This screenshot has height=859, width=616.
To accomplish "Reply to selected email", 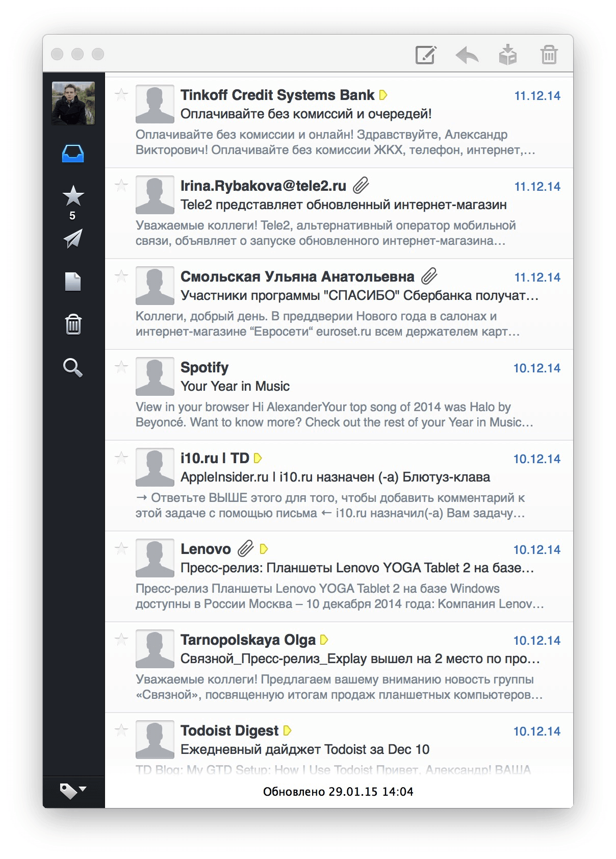I will tap(467, 55).
